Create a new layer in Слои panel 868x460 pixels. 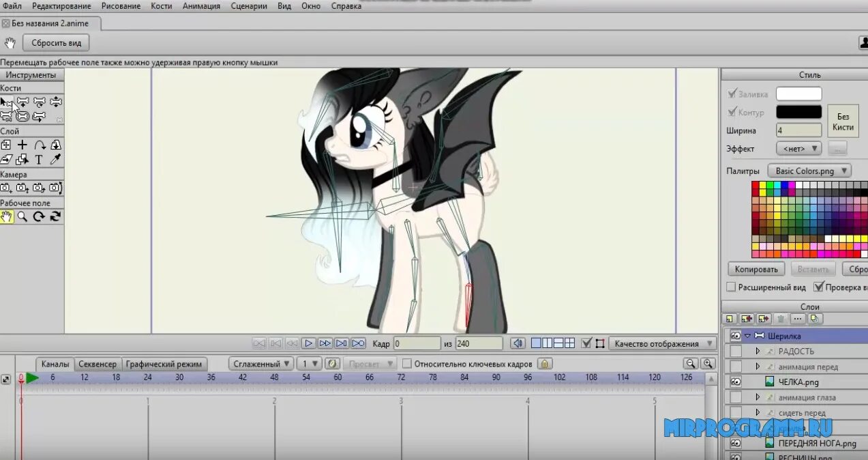730,319
